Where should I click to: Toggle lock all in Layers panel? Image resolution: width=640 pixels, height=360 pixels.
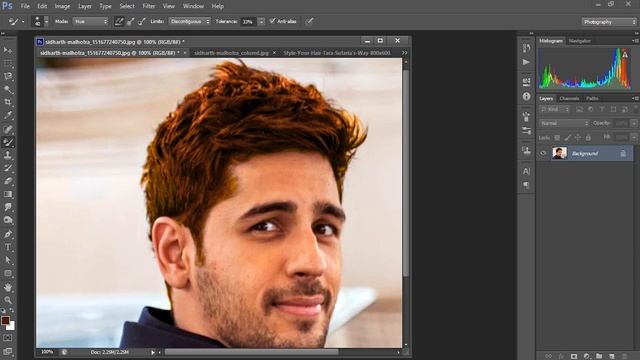pos(589,138)
